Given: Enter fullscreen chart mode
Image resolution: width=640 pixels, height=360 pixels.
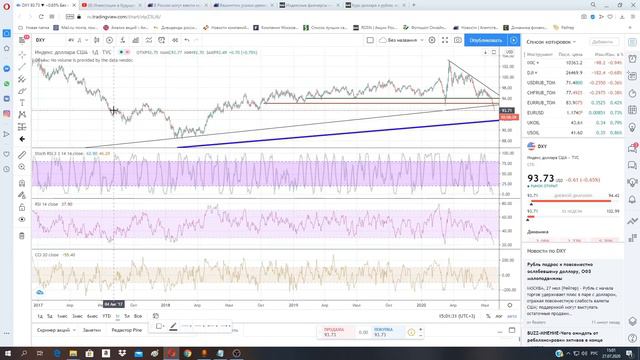Looking at the screenshot, I should click(445, 40).
